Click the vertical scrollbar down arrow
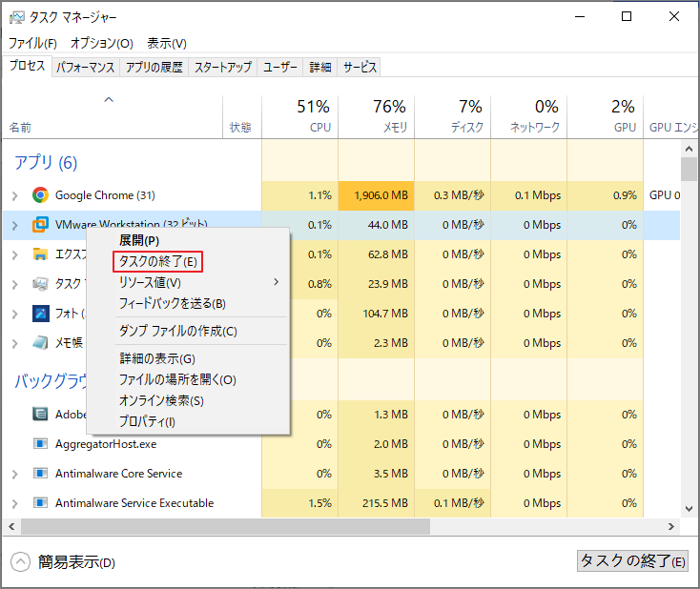This screenshot has width=700, height=589. 689,509
